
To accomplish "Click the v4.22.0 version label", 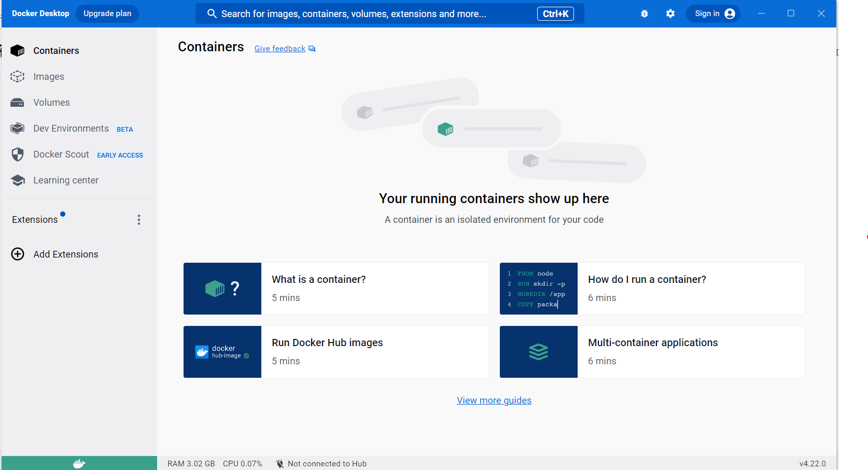I will pyautogui.click(x=813, y=464).
